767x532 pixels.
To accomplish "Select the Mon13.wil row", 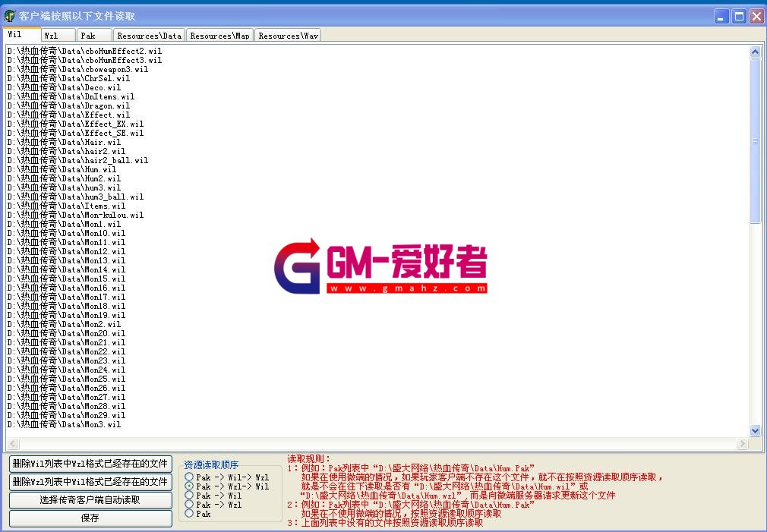I will point(67,261).
